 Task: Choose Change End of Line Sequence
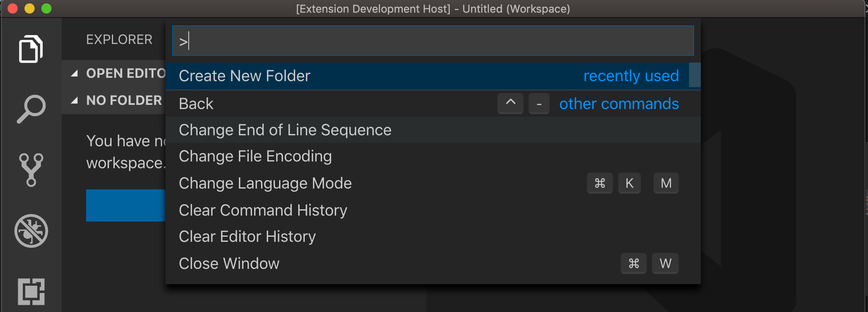(x=285, y=130)
